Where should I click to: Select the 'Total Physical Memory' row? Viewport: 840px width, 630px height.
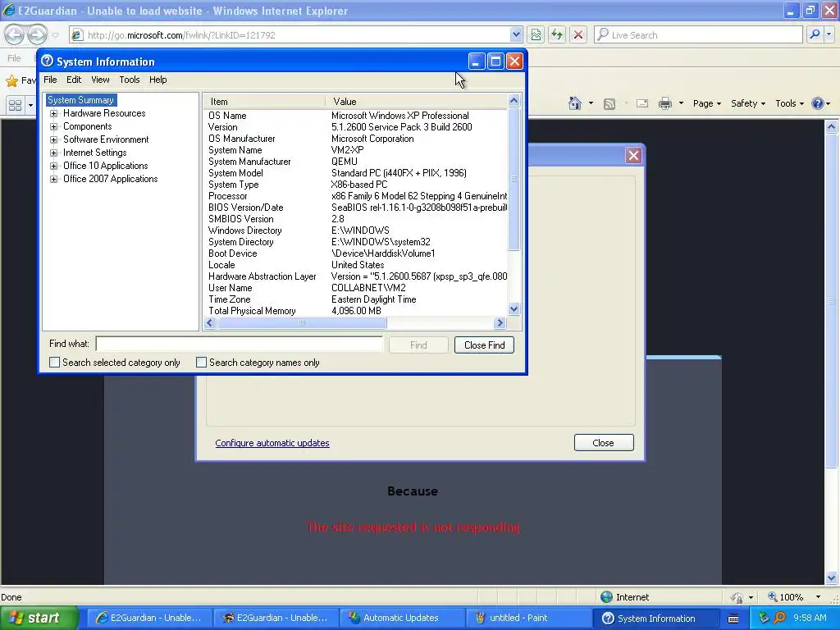(356, 311)
